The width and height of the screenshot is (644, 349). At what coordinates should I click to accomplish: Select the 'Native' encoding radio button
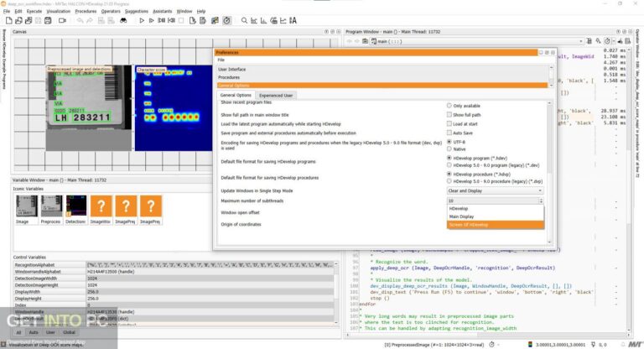(x=449, y=148)
